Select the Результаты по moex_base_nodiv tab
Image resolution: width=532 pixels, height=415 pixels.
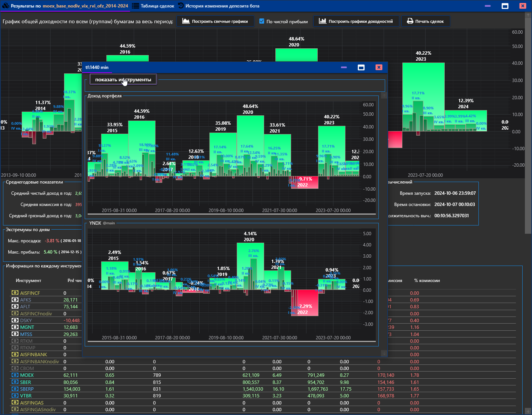(x=65, y=6)
